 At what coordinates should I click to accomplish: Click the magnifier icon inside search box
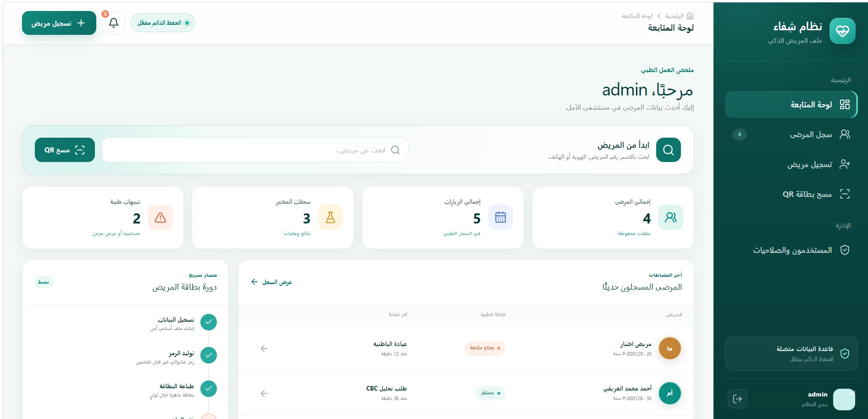coord(395,150)
